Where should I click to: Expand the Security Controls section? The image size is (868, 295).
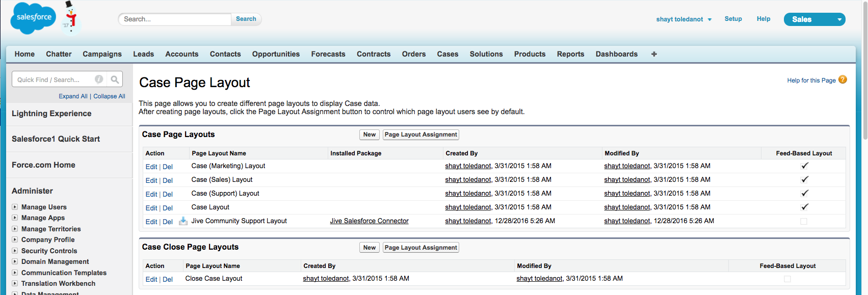[15, 251]
